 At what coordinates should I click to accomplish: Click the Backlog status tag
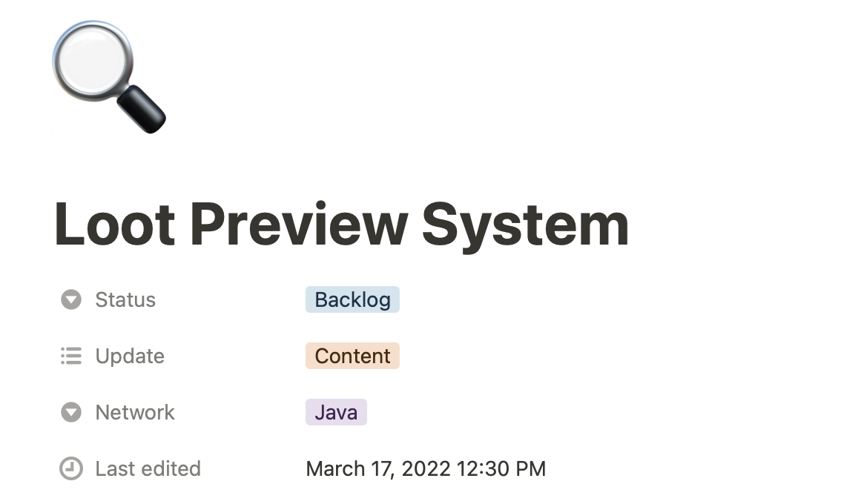tap(352, 299)
